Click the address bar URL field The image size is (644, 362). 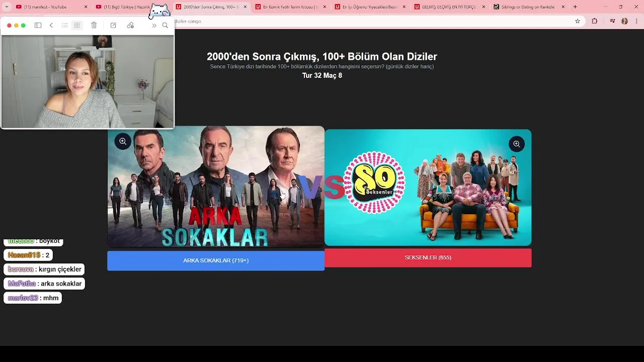point(372,21)
